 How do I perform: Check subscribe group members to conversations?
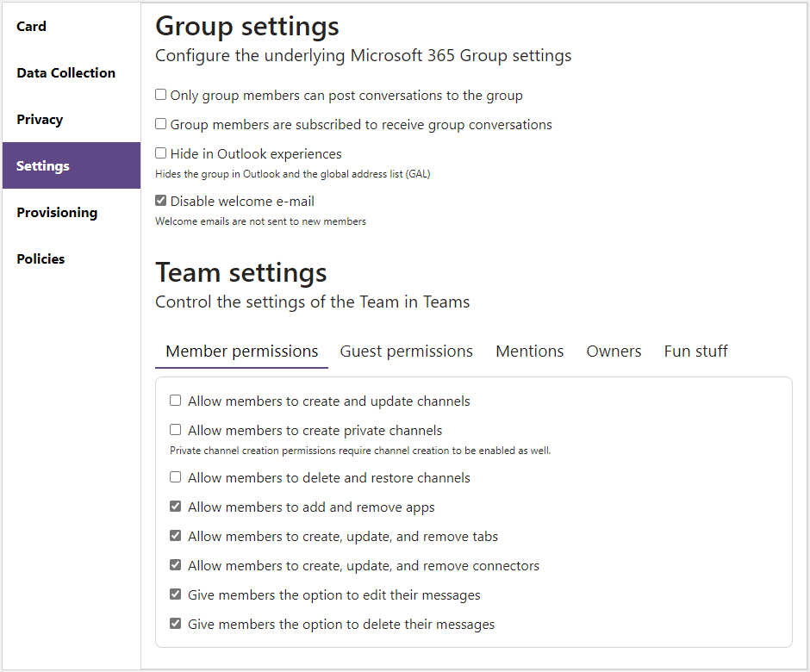[x=160, y=124]
